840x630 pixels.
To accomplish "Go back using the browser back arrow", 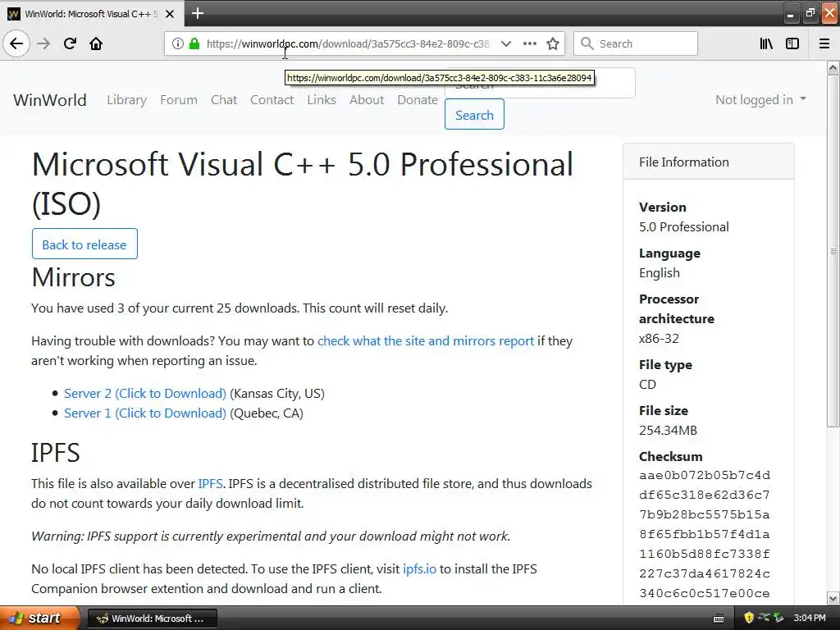I will point(16,43).
